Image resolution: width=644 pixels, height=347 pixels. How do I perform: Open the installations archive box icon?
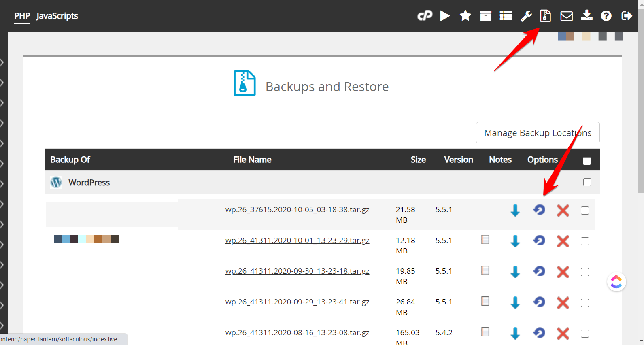(485, 16)
